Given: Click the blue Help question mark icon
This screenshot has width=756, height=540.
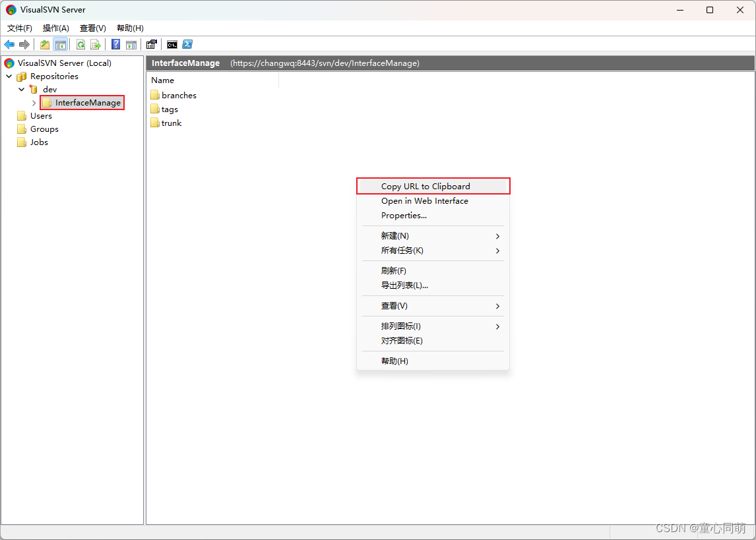Looking at the screenshot, I should tap(115, 44).
